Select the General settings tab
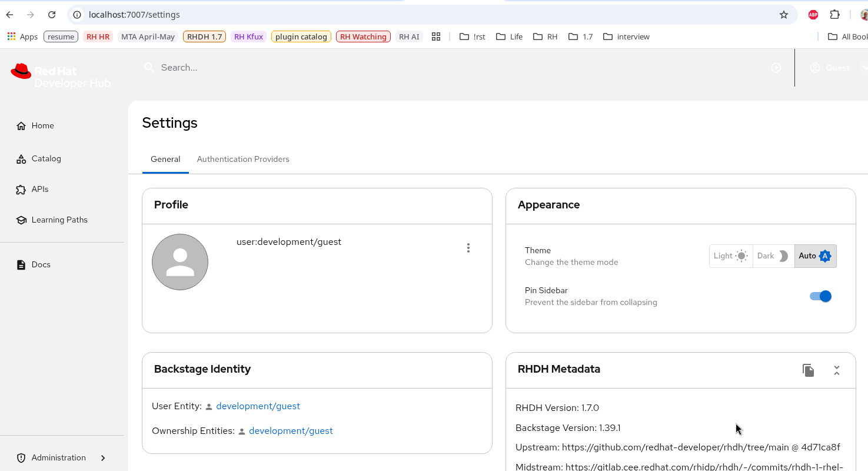The width and height of the screenshot is (868, 471). 165,159
